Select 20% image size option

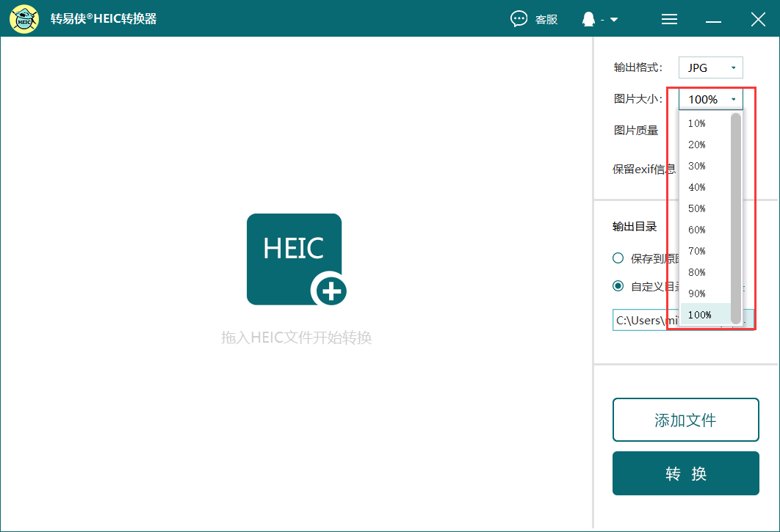pyautogui.click(x=705, y=145)
